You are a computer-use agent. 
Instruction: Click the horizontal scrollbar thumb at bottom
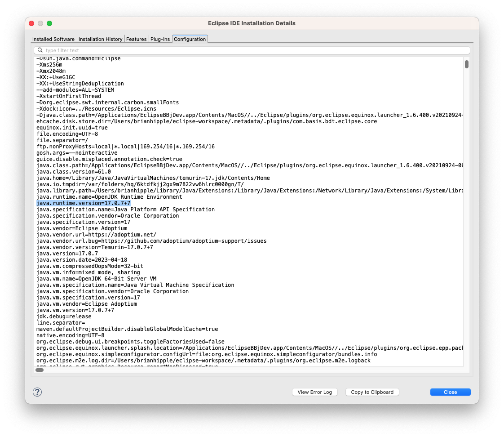click(x=40, y=370)
